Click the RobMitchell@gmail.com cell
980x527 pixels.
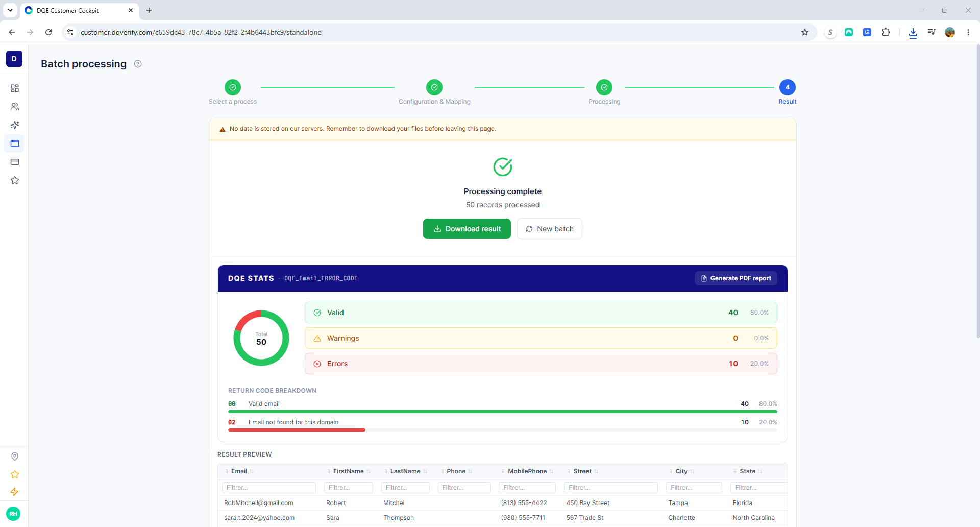259,503
